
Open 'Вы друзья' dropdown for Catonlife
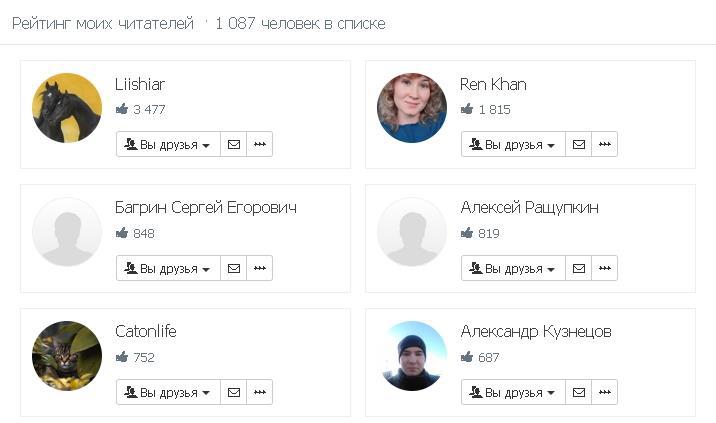pos(168,392)
